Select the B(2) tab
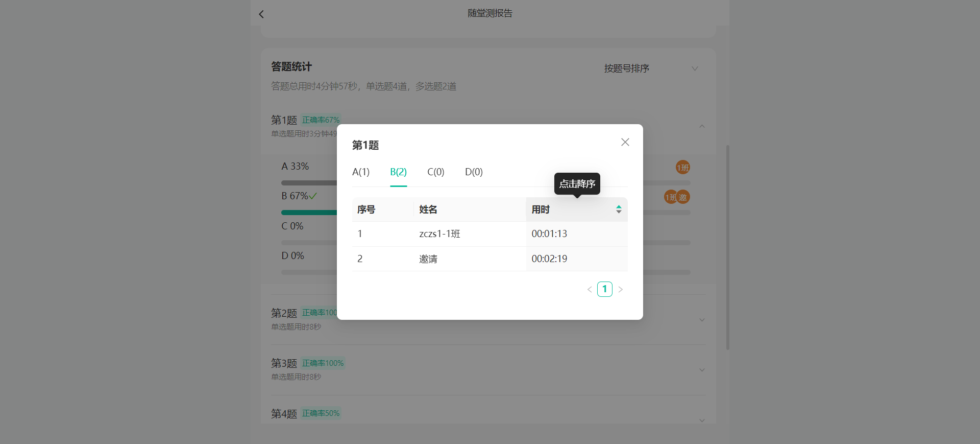 (x=398, y=172)
